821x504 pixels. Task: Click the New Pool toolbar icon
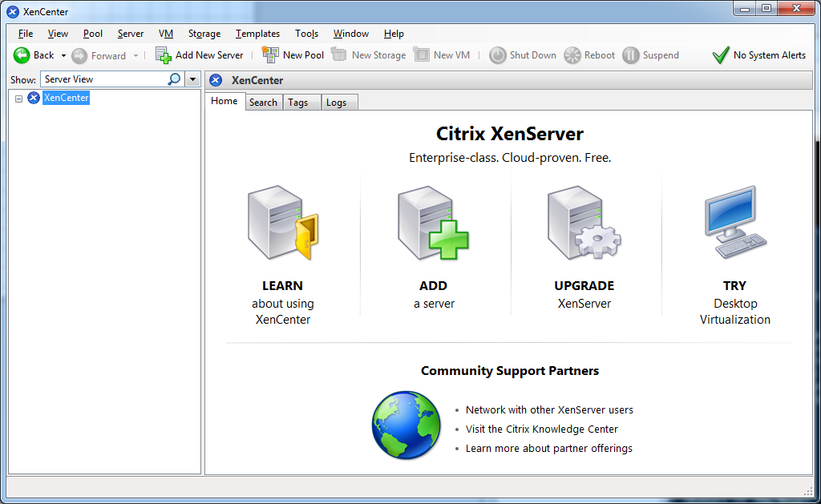270,55
